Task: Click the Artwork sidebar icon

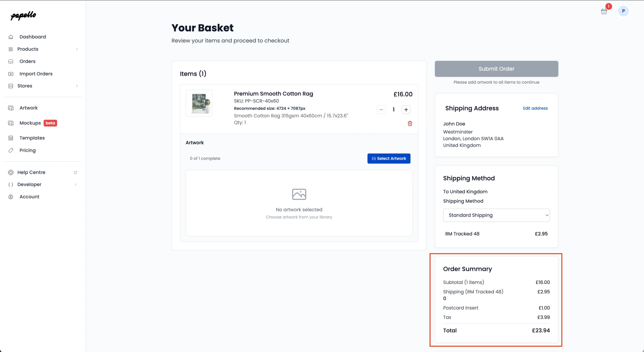Action: (11, 108)
